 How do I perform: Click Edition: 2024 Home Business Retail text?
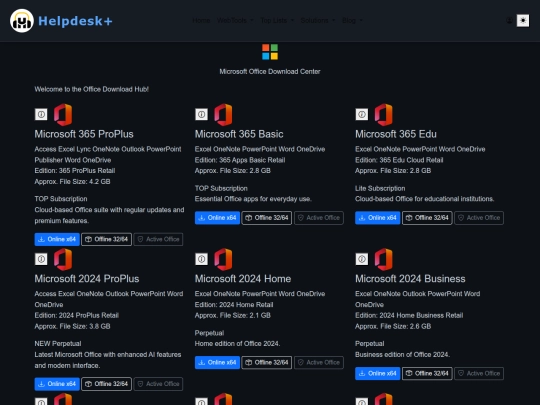click(x=409, y=315)
